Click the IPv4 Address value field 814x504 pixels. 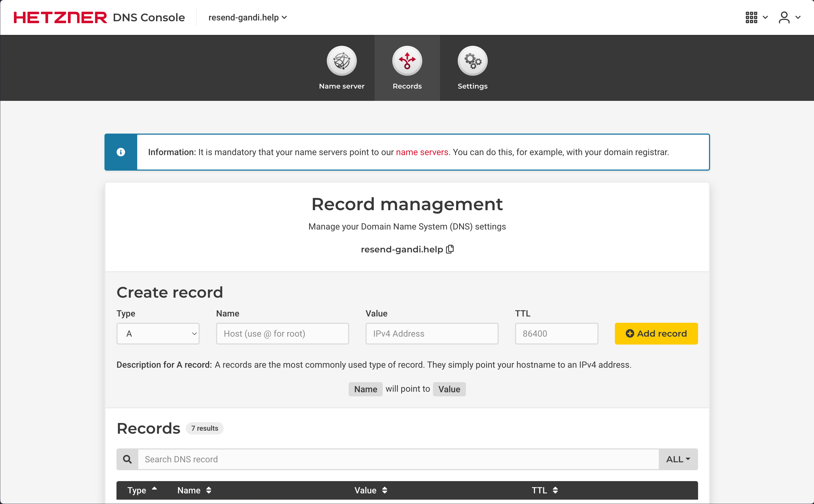(x=432, y=334)
